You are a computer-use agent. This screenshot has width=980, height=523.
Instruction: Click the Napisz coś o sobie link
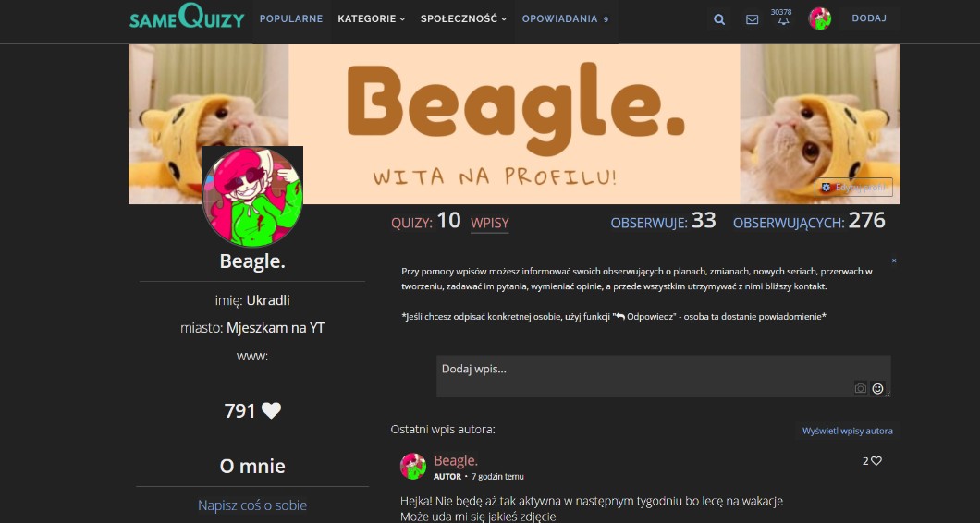click(x=252, y=505)
